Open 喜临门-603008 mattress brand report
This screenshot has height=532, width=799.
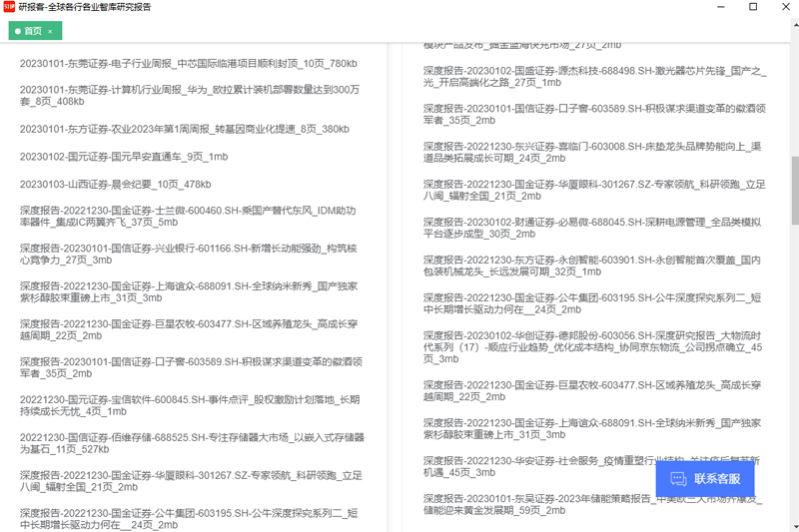592,152
